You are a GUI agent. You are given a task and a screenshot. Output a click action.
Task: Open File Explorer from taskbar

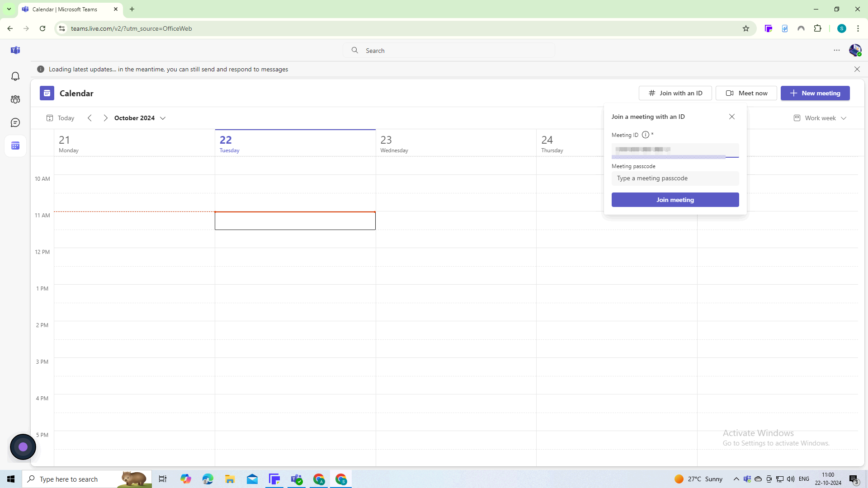[230, 479]
